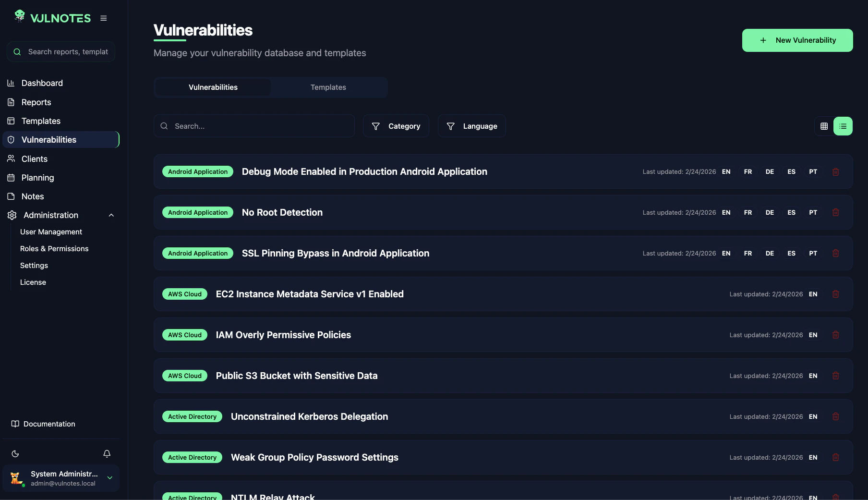Delete Weak Group Policy Password Settings trash icon
The height and width of the screenshot is (500, 868).
(836, 457)
